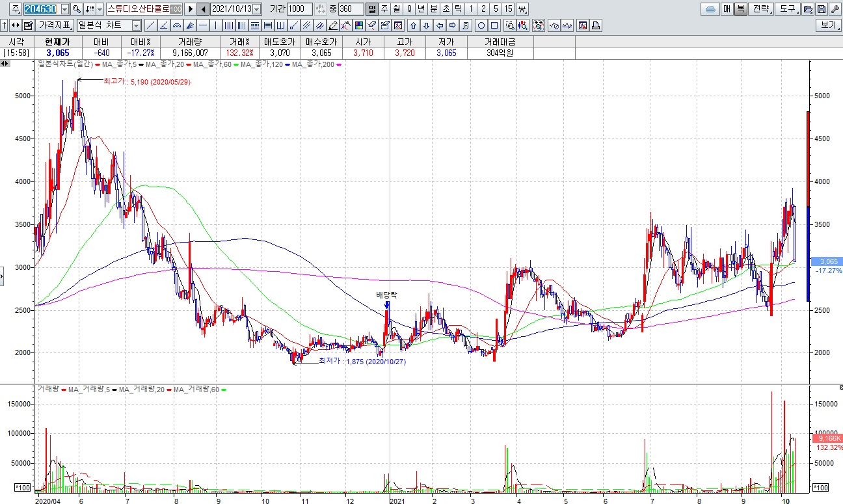
Task: Click the up arrow button at toolbar start
Action: click(4, 25)
